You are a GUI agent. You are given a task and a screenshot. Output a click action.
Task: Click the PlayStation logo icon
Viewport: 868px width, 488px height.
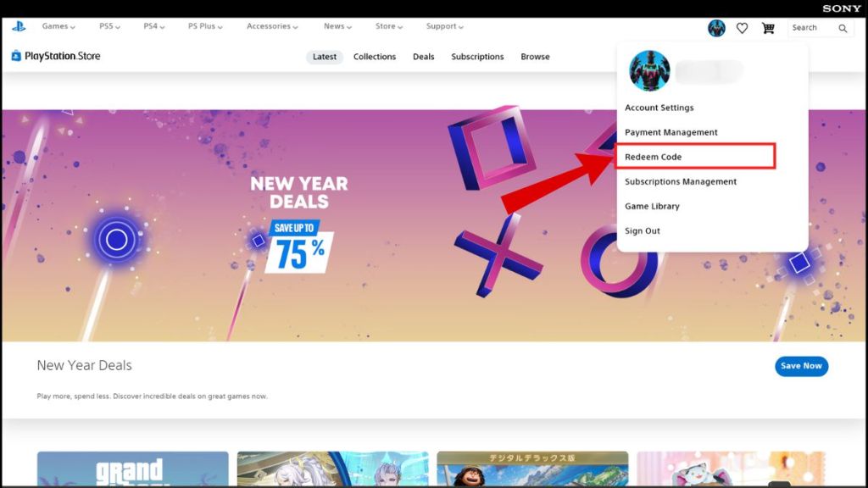(19, 27)
